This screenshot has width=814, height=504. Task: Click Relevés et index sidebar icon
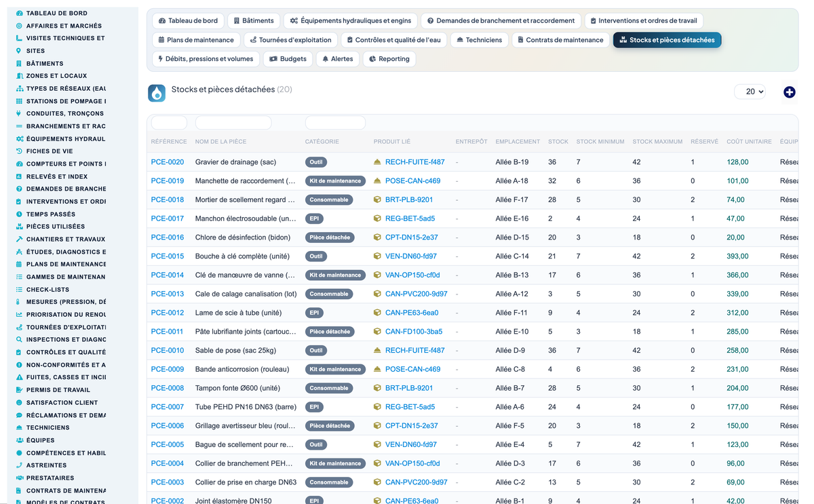coord(19,176)
